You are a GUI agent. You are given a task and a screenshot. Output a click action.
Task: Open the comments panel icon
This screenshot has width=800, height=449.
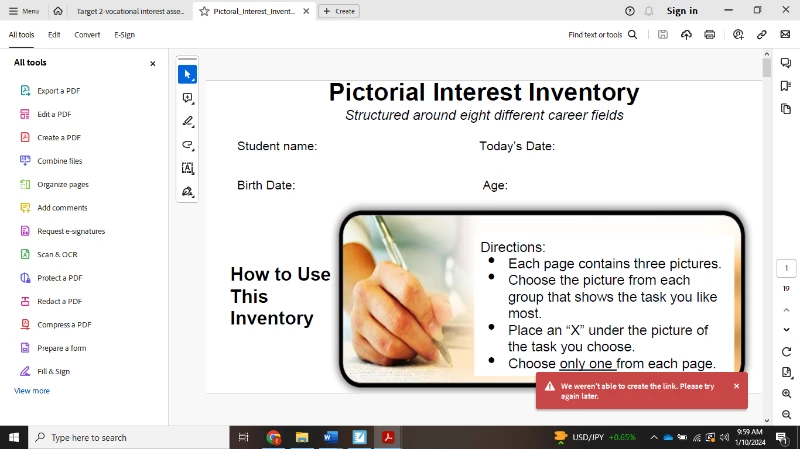coord(786,63)
